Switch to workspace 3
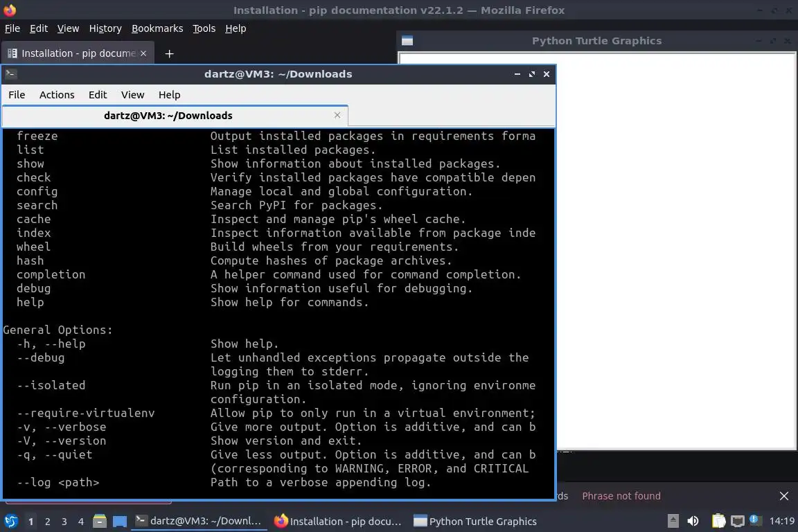 point(64,522)
